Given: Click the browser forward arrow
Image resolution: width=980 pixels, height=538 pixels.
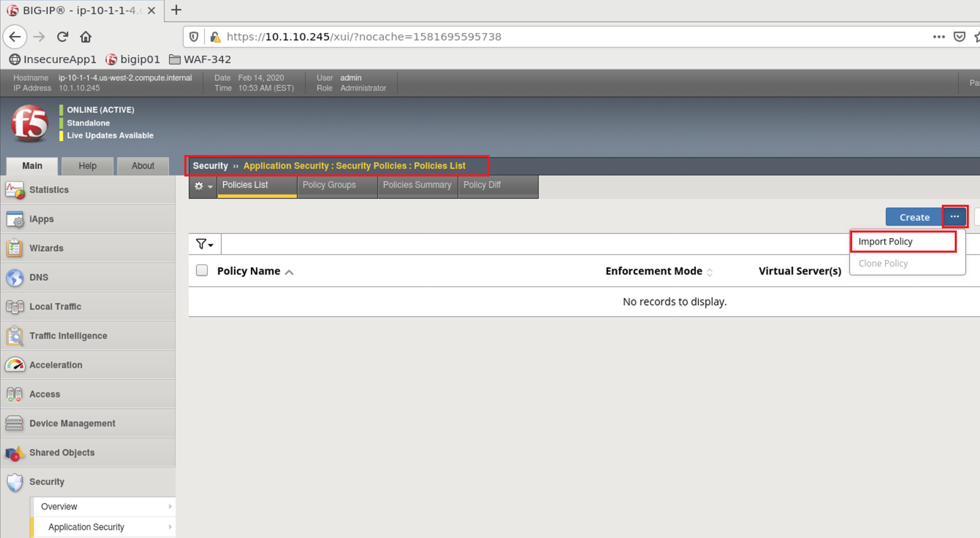Looking at the screenshot, I should (x=39, y=37).
